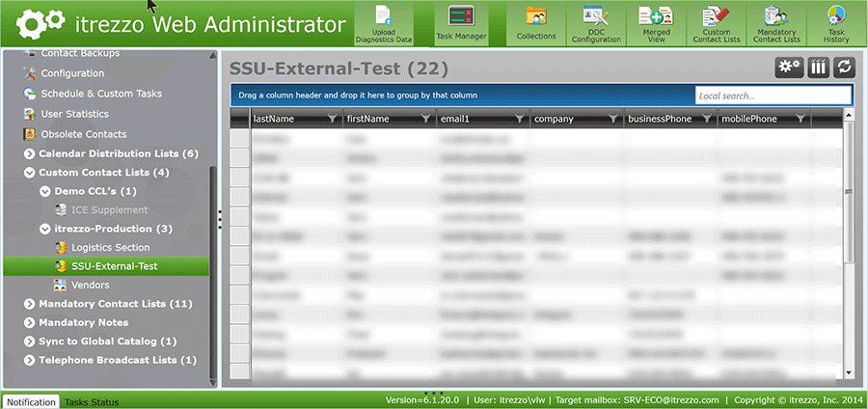
Task: Refresh the SSU-External-Test list
Action: [844, 68]
